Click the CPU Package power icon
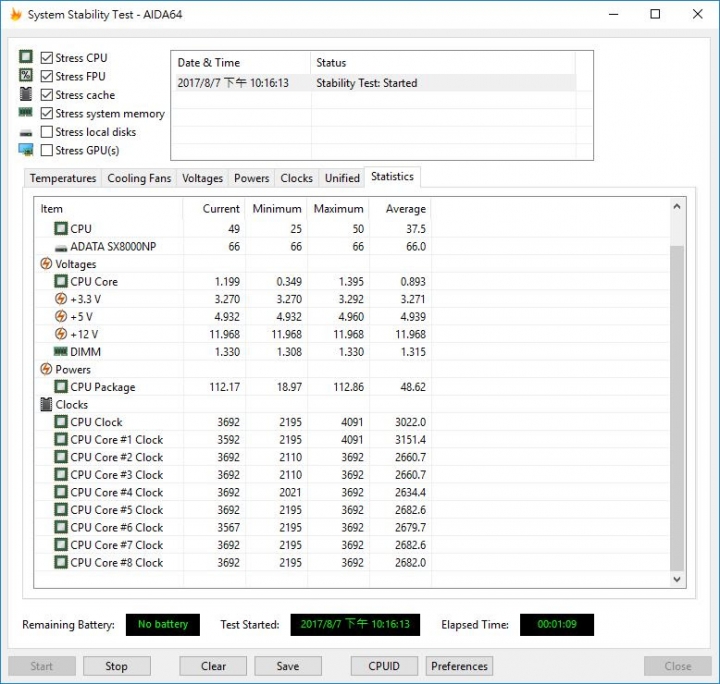Screen dimensions: 720x684 (61, 387)
